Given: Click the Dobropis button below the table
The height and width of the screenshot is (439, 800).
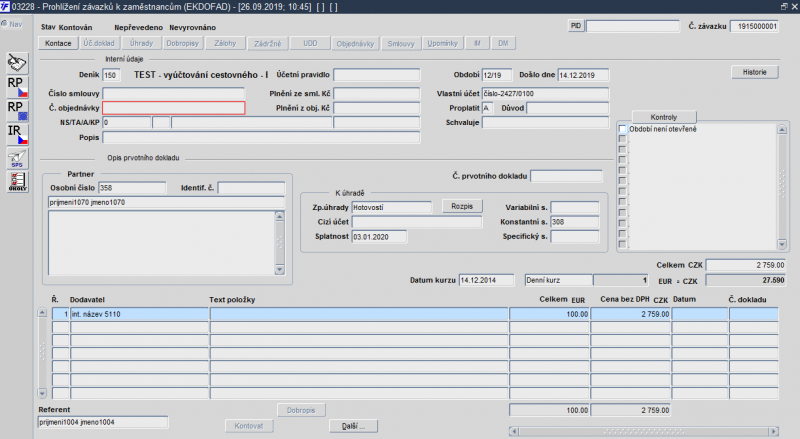Looking at the screenshot, I should (301, 410).
